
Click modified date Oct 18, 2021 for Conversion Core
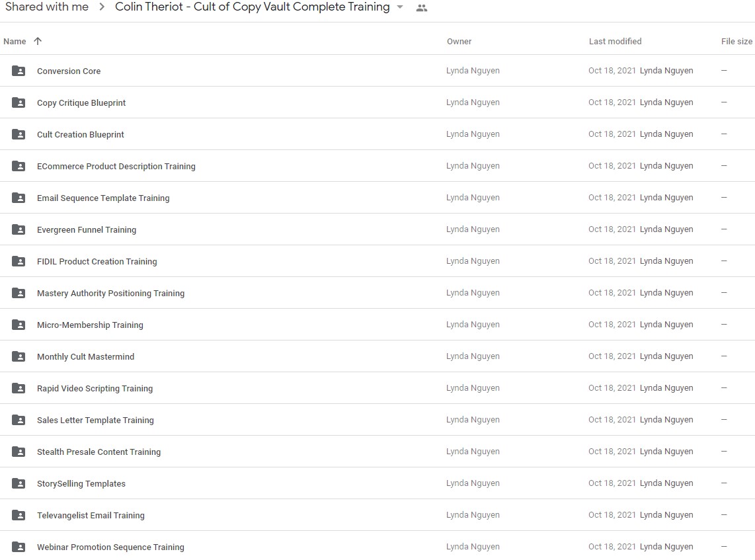click(612, 71)
